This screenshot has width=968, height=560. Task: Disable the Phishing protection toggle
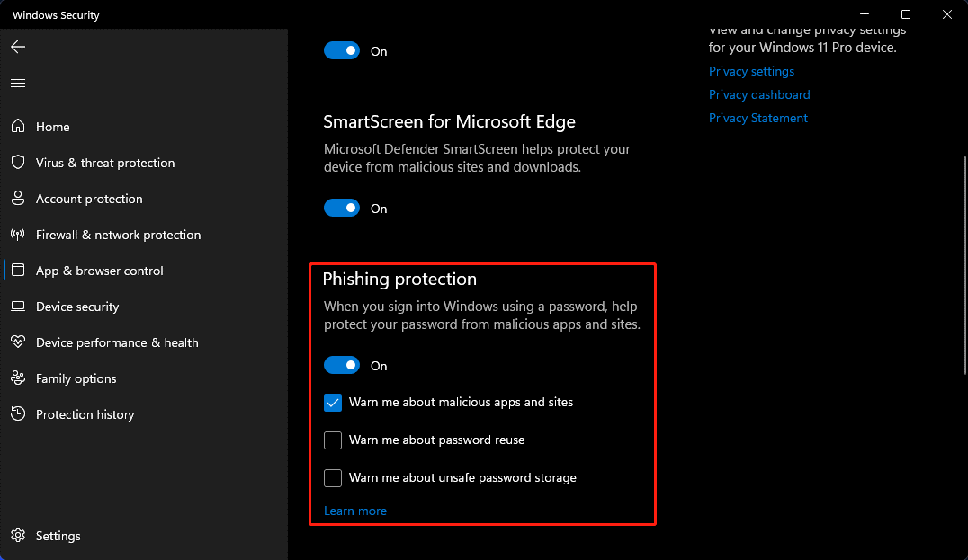pyautogui.click(x=342, y=365)
